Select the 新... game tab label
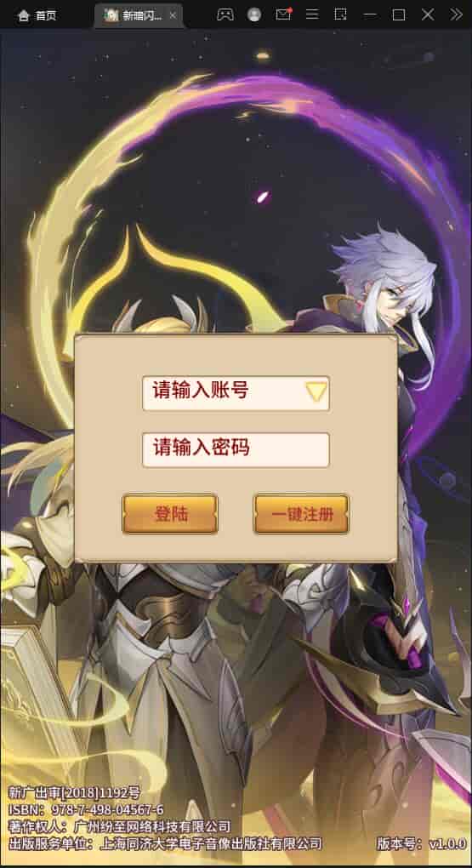The width and height of the screenshot is (472, 868). 142,16
